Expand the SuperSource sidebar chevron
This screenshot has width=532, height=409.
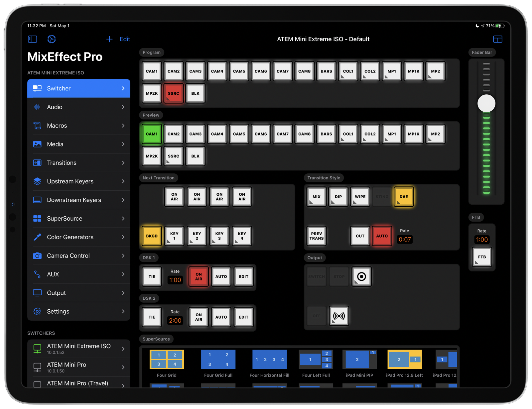[x=123, y=219]
